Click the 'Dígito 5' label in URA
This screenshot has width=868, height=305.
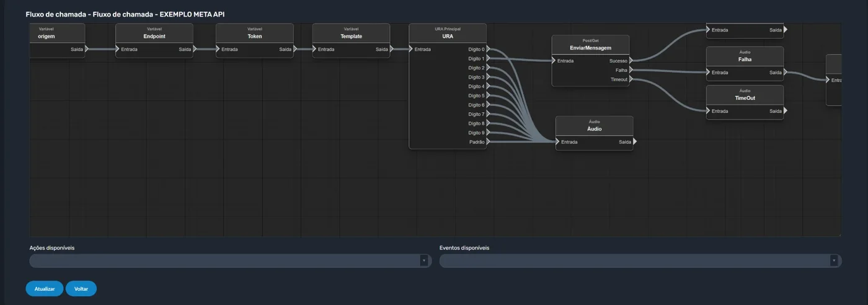pos(476,95)
